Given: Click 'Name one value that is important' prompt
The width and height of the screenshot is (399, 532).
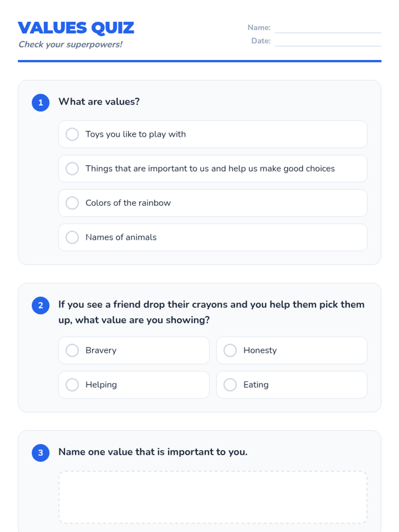Looking at the screenshot, I should [153, 452].
